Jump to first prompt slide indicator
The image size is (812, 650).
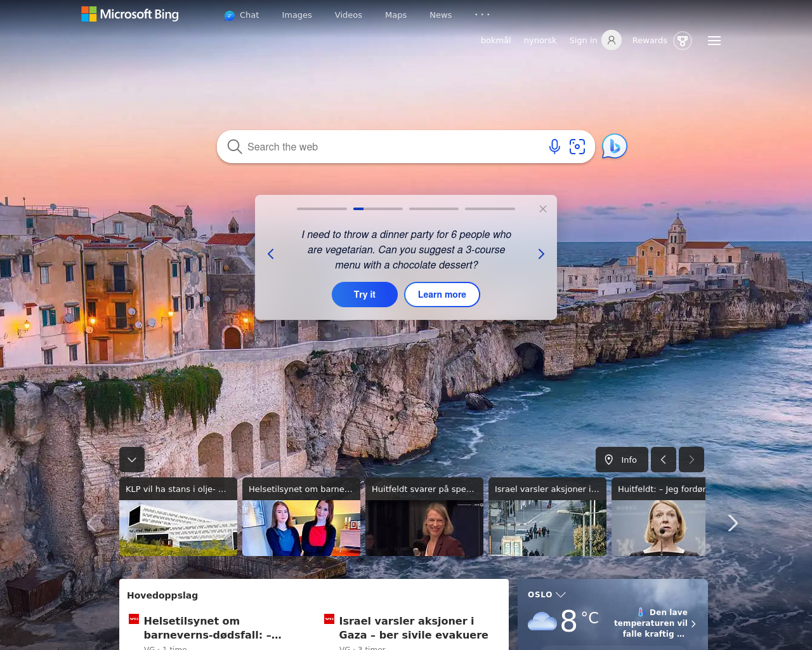click(x=322, y=208)
